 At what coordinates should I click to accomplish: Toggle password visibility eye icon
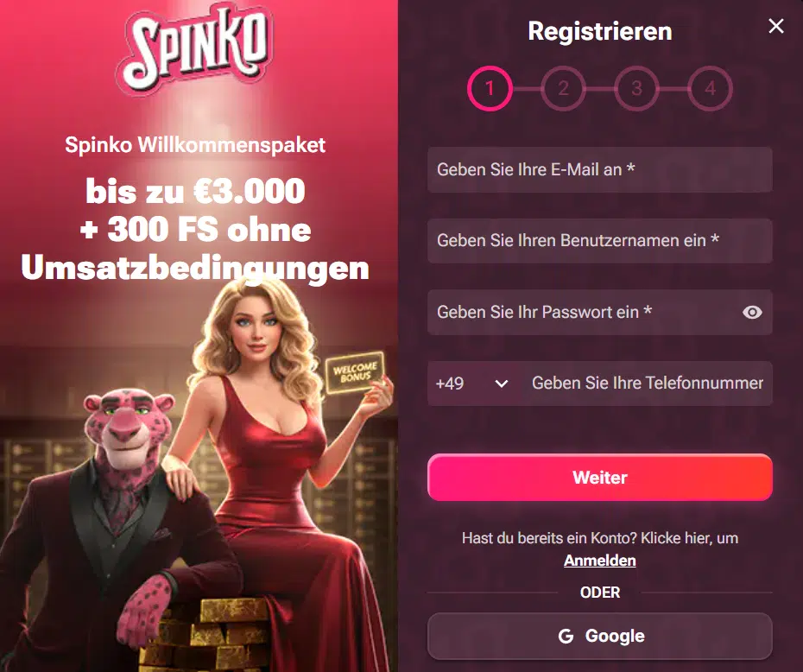click(752, 313)
